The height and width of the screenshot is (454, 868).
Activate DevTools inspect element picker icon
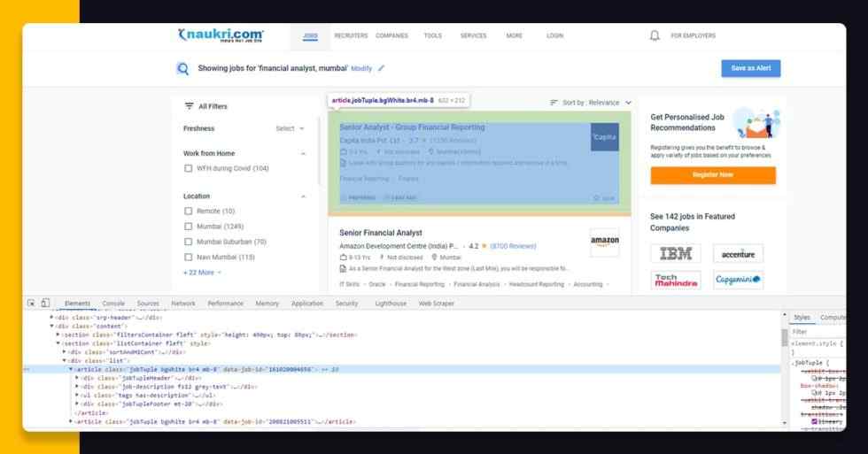(x=31, y=303)
